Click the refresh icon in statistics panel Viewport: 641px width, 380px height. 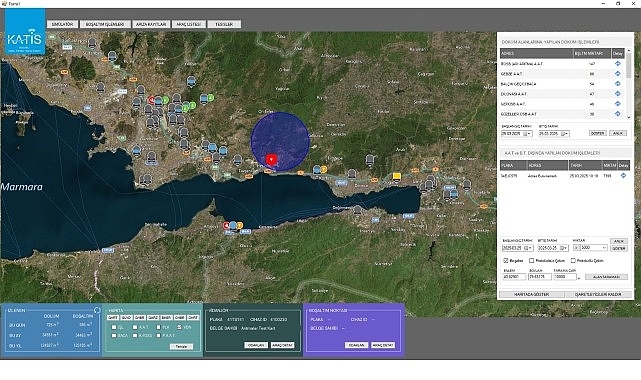coord(97,310)
